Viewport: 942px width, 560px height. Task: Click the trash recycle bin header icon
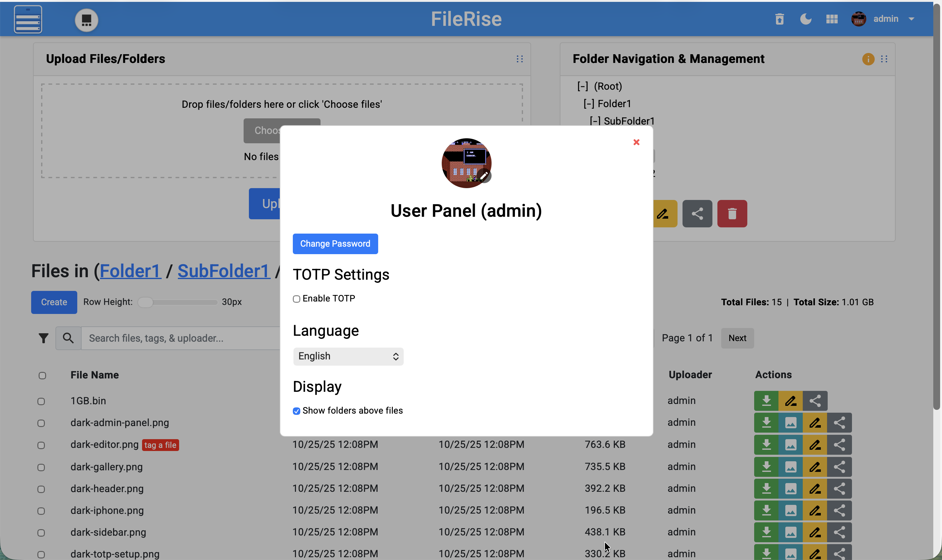(x=779, y=19)
